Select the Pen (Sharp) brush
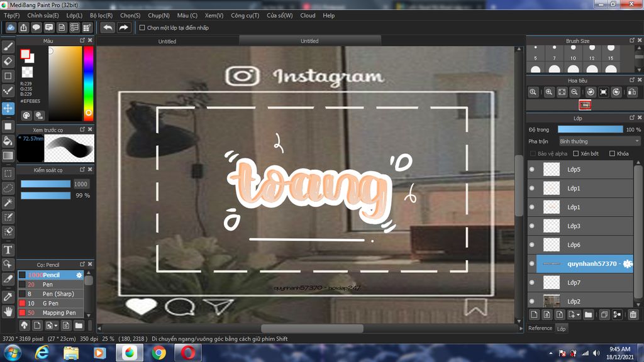Viewport: 644px width, 362px height. [50, 294]
